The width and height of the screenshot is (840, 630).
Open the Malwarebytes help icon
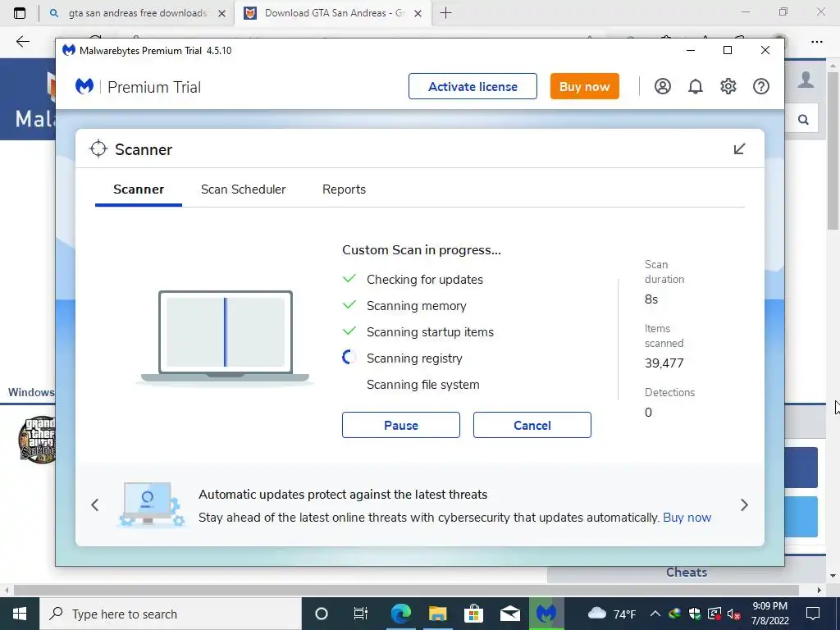760,86
